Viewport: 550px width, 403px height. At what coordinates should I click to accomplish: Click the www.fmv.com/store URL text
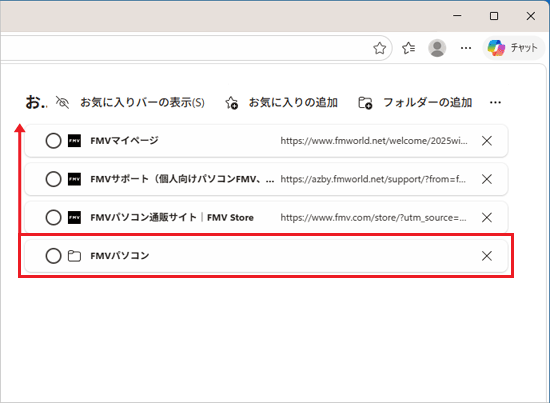(374, 217)
